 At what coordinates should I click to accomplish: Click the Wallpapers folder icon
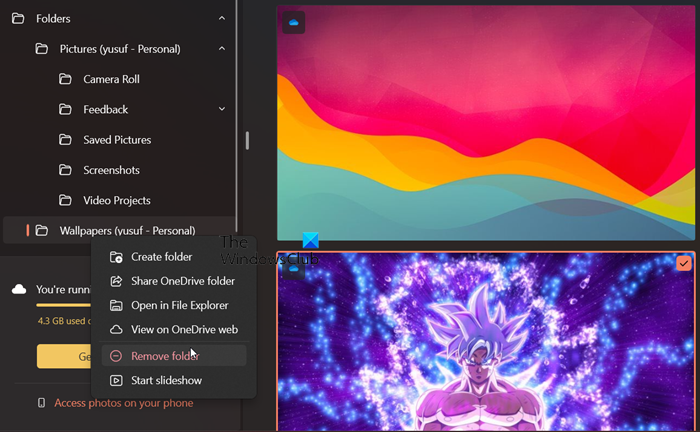[x=42, y=231]
